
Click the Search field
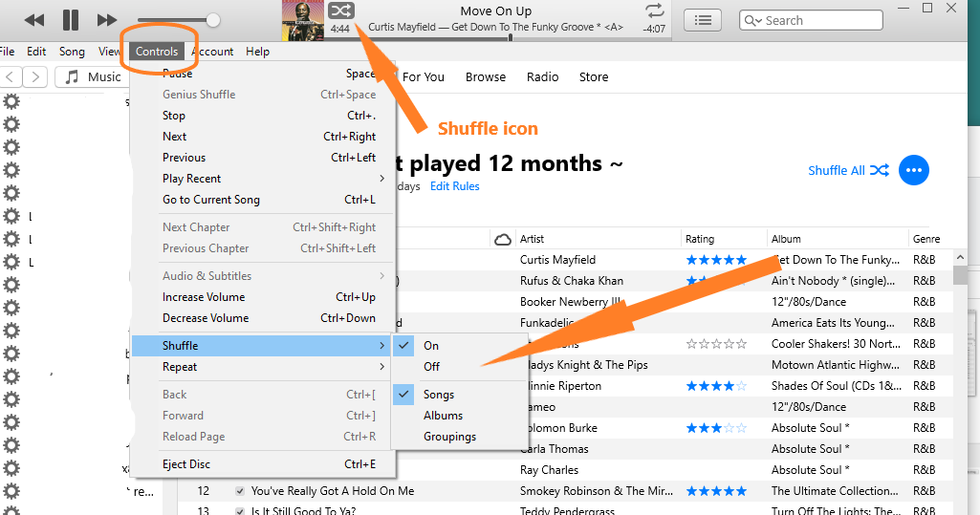(811, 21)
